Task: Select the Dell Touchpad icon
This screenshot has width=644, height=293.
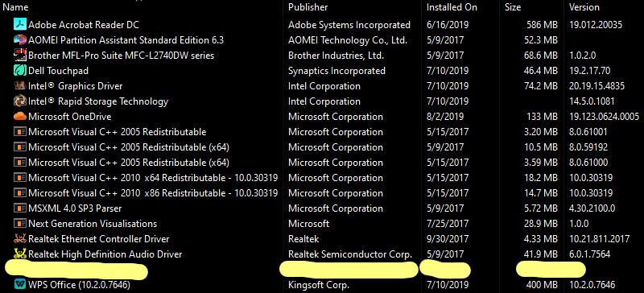Action: click(x=19, y=71)
